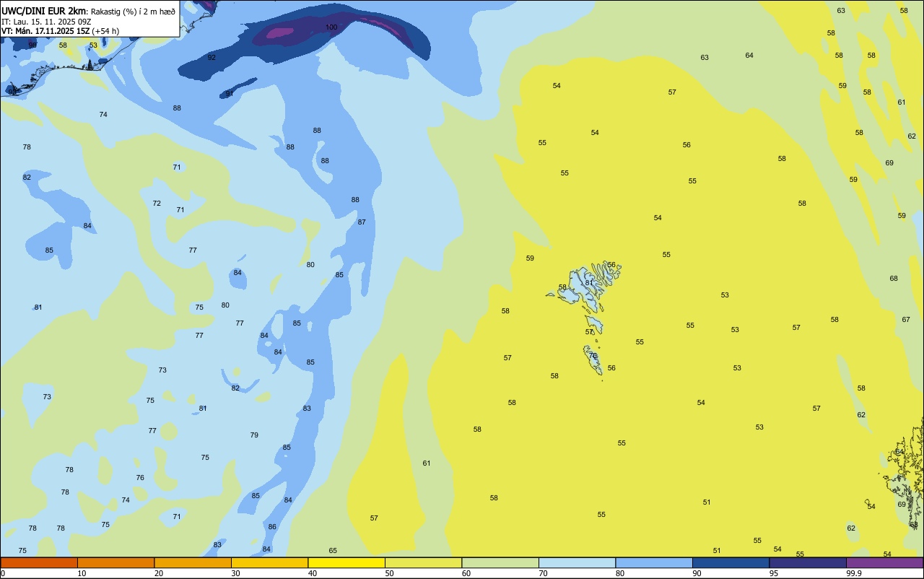Image resolution: width=924 pixels, height=579 pixels.
Task: Click the '100' humidity value on the map
Action: pos(331,27)
